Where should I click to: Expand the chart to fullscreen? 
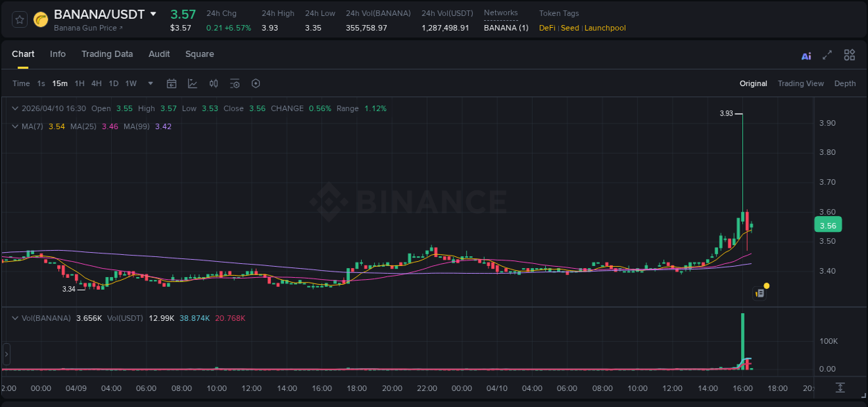point(827,55)
